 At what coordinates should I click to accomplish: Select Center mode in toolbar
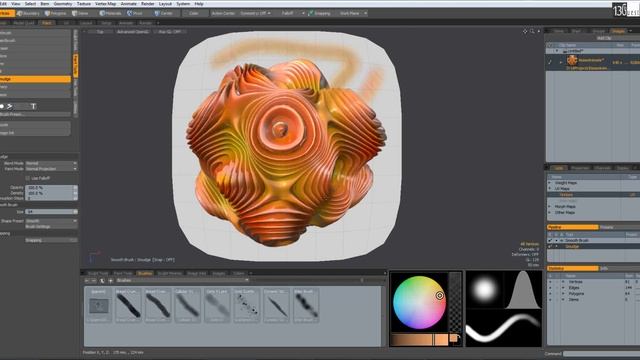(164, 13)
